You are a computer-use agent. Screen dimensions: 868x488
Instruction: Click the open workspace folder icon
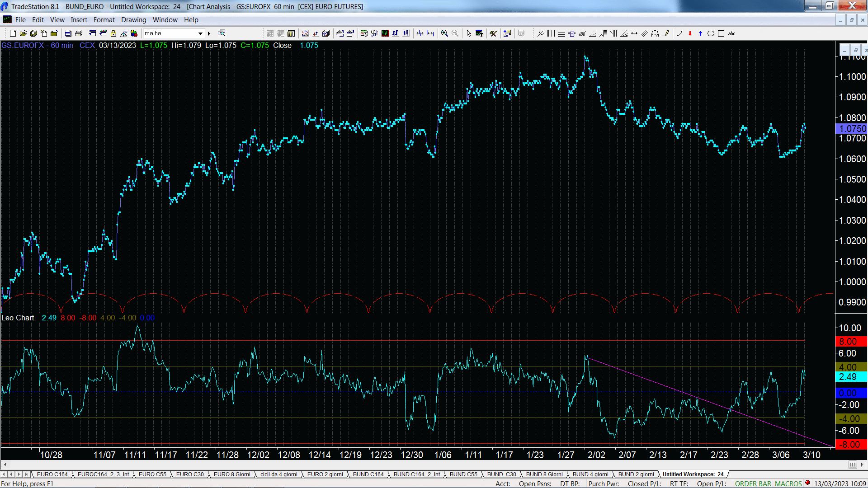click(x=23, y=33)
